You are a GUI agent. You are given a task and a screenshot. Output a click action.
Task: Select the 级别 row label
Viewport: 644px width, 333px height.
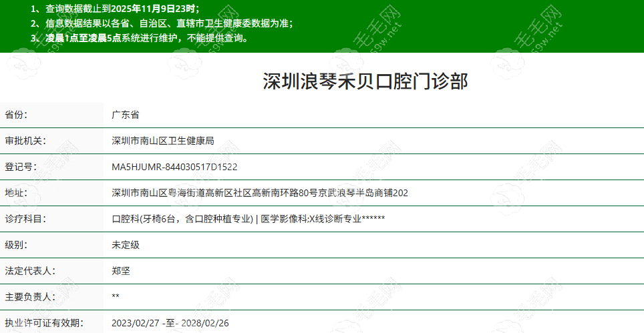pos(16,245)
